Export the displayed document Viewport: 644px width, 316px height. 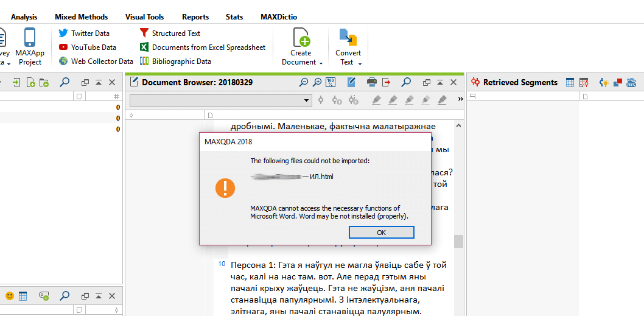click(386, 82)
